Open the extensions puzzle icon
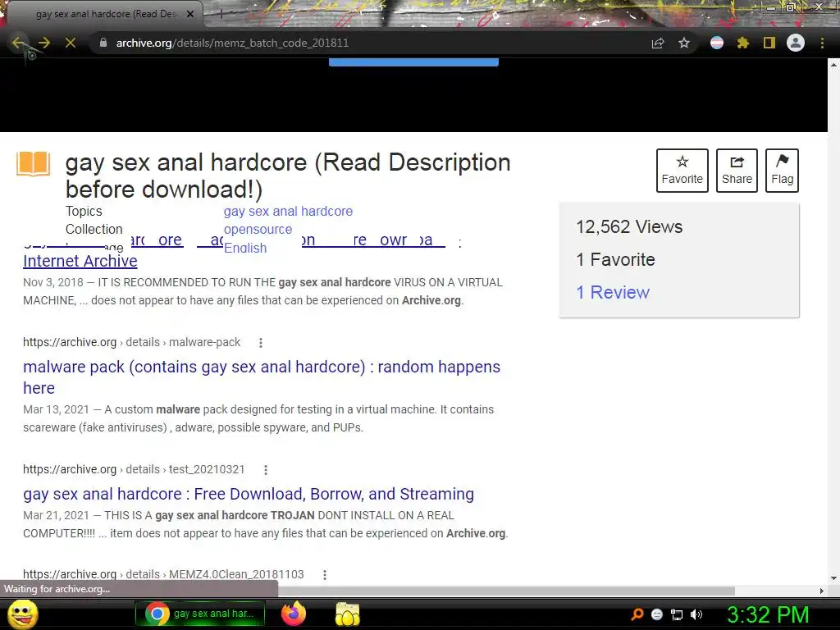 click(x=743, y=43)
